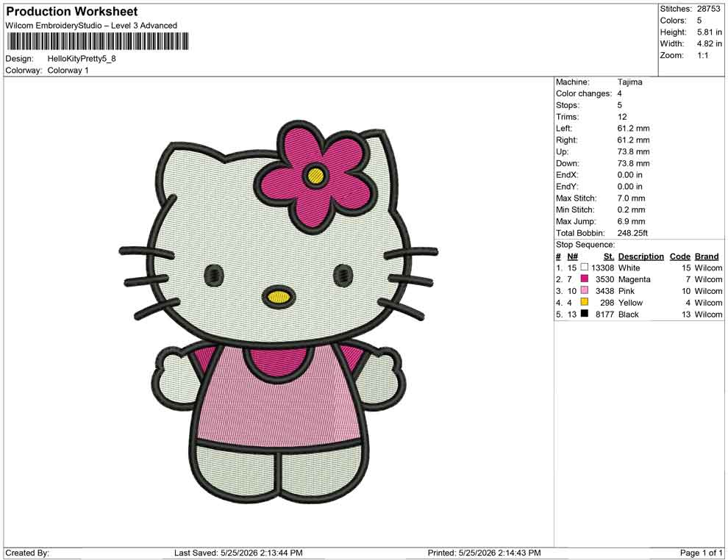Click the Magenta color swatch in stop sequence

click(585, 279)
